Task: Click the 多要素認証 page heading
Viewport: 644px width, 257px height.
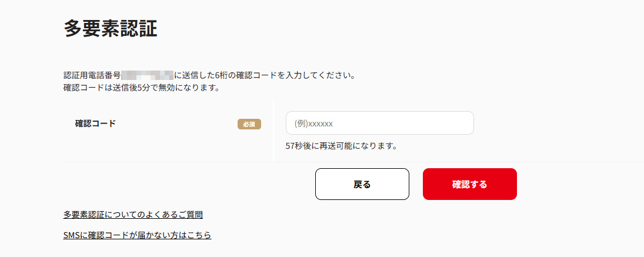Action: click(x=111, y=28)
